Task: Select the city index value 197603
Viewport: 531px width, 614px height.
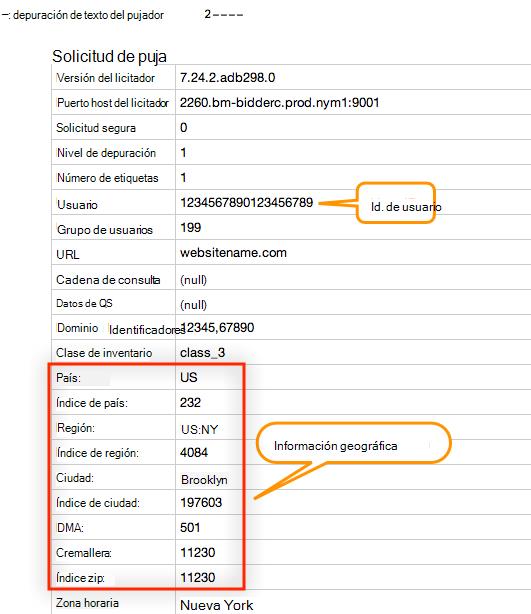Action: point(201,502)
